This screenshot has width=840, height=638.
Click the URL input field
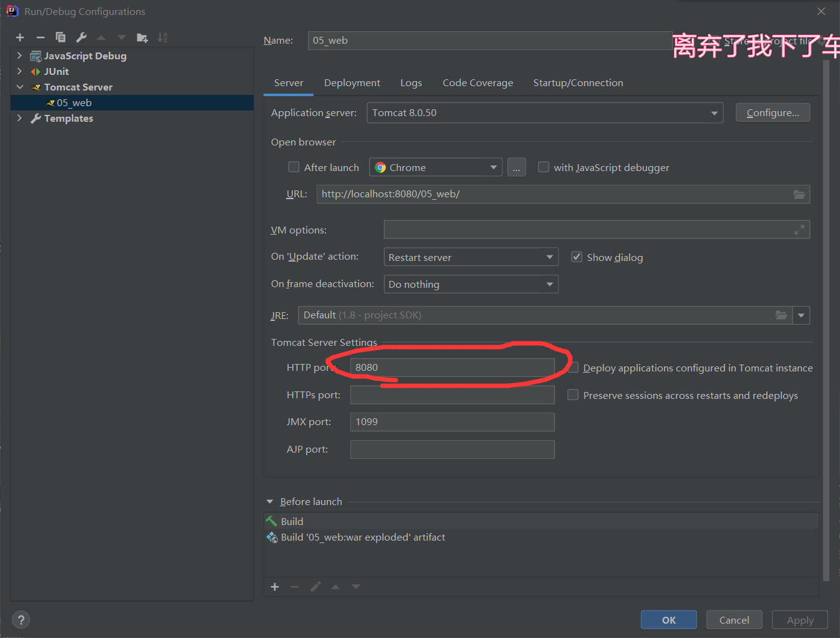(x=563, y=194)
